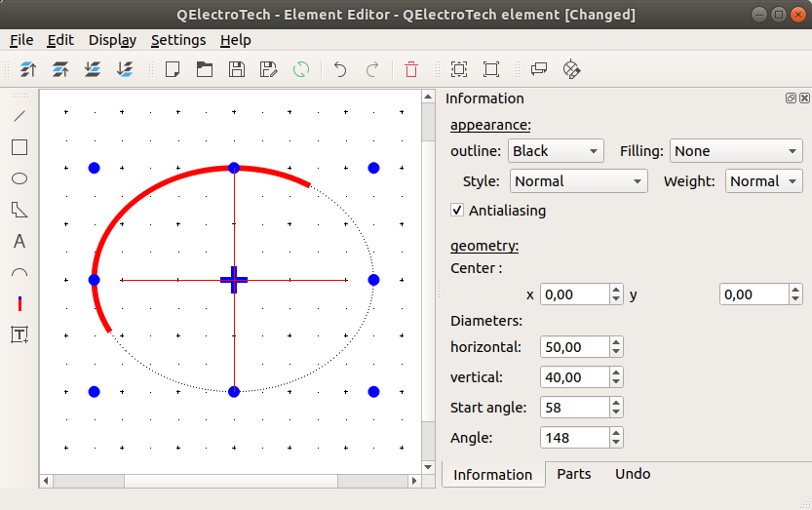This screenshot has height=510, width=812.
Task: Select the Information tab
Action: pyautogui.click(x=493, y=475)
